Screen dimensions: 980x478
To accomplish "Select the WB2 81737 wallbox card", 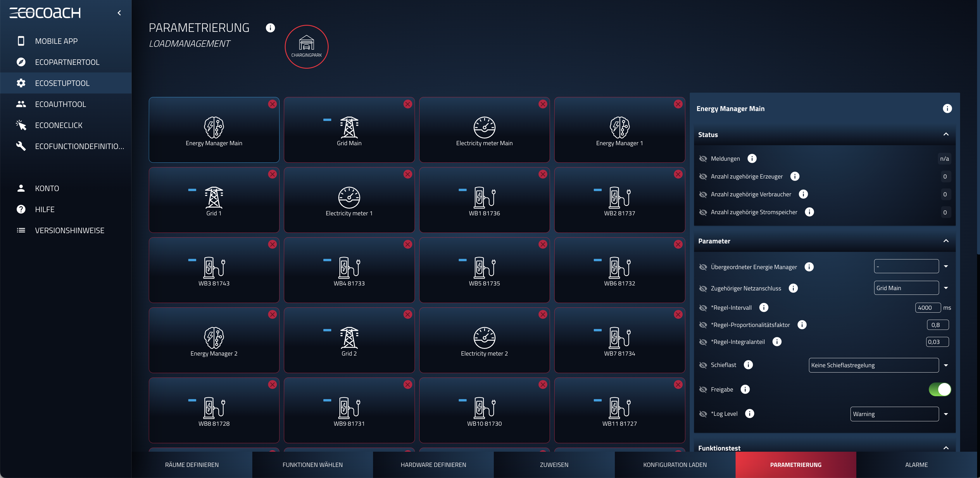I will pos(619,200).
